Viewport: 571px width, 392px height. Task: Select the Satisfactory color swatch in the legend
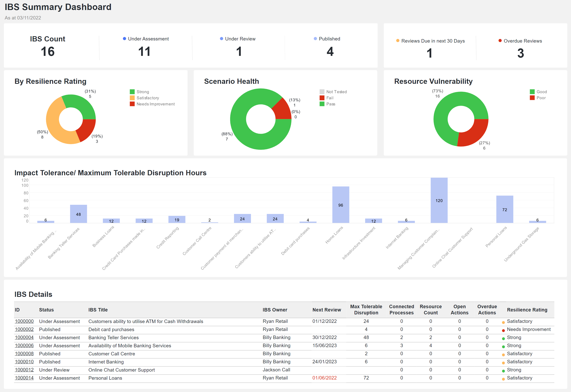tap(132, 98)
